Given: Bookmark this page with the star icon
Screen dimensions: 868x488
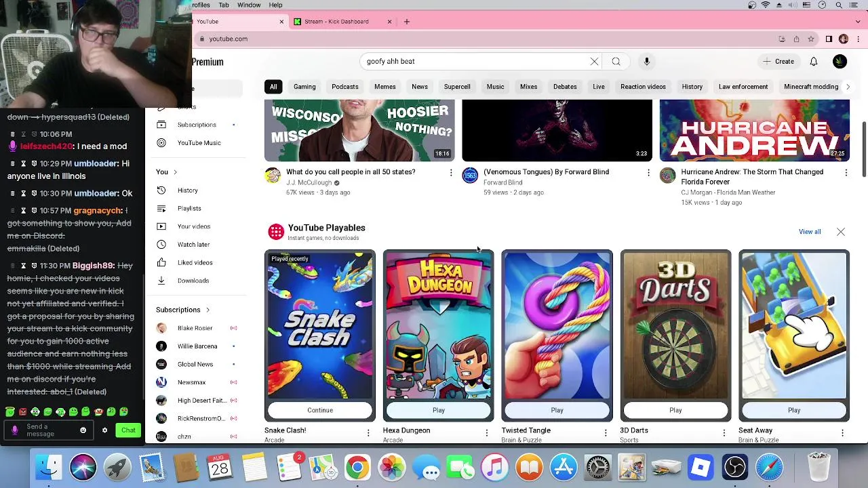Looking at the screenshot, I should 811,39.
